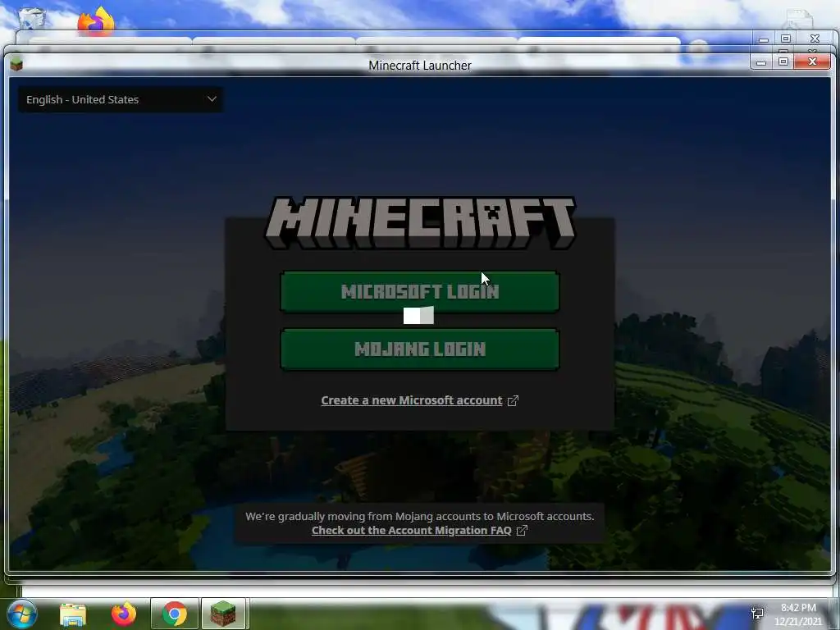Maximize the Minecraft Launcher window

(783, 62)
